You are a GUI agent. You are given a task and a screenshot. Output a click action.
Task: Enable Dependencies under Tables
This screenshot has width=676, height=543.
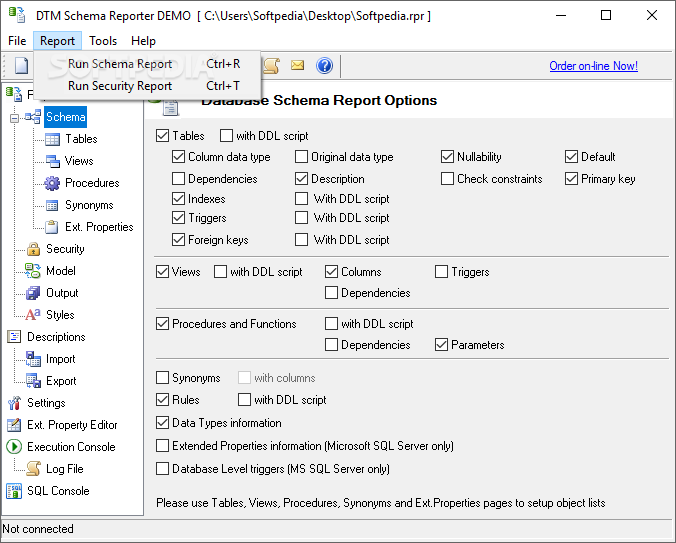pos(178,179)
